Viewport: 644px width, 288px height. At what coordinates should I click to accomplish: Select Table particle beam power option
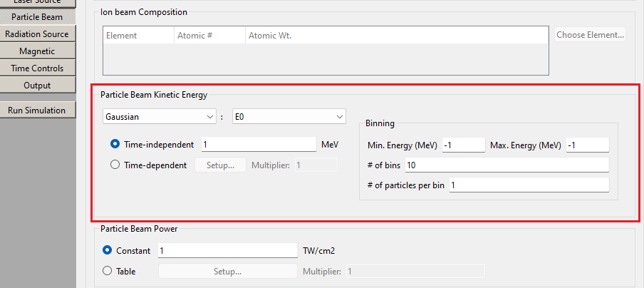point(108,271)
